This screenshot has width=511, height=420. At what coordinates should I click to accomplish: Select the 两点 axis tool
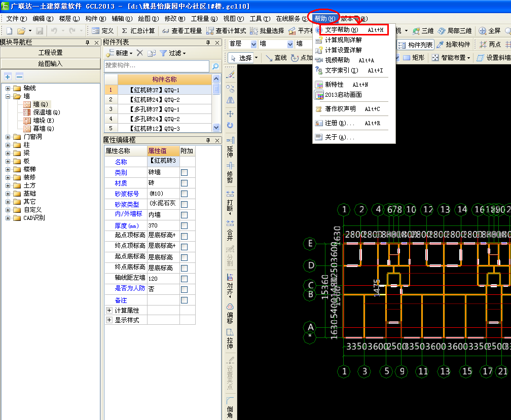point(490,45)
